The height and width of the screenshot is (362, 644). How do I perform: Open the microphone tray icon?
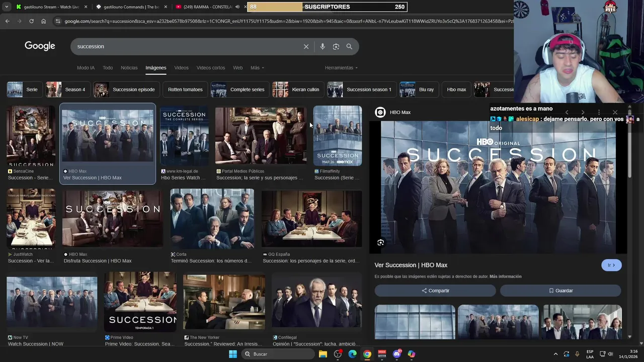[577, 354]
